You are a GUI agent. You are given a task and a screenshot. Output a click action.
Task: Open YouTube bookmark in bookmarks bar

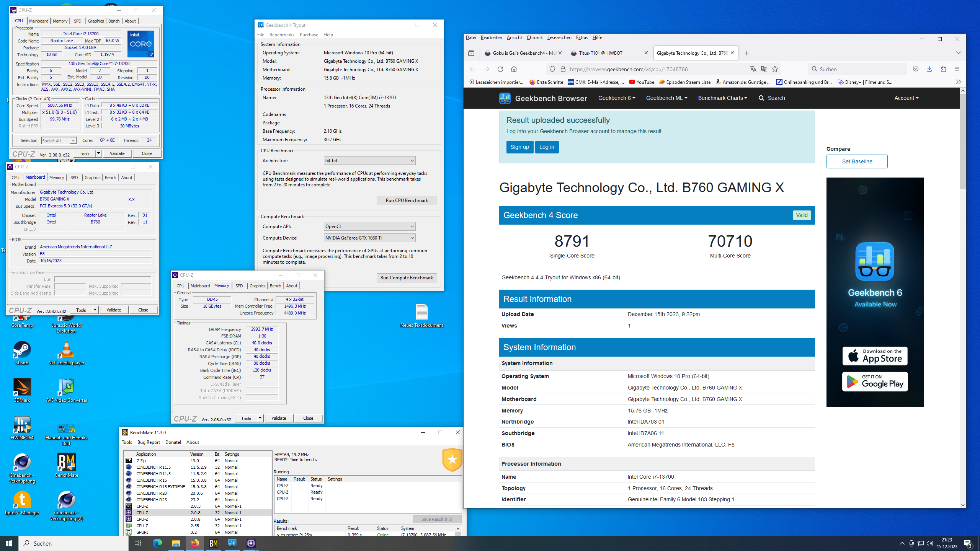point(642,82)
